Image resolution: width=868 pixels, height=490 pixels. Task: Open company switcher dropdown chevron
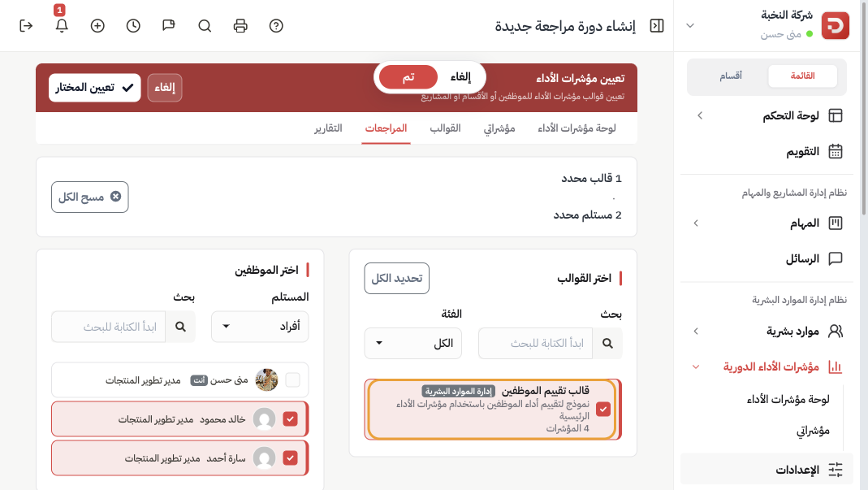[x=690, y=25]
